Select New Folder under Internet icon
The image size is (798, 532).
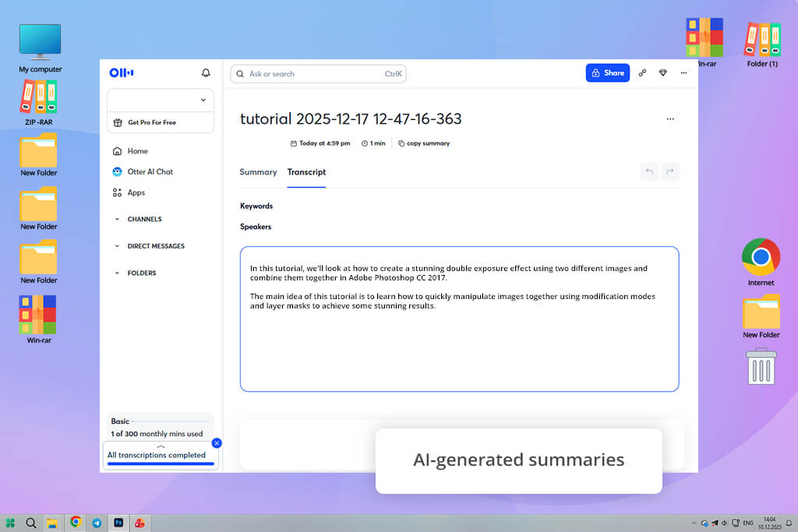tap(761, 316)
